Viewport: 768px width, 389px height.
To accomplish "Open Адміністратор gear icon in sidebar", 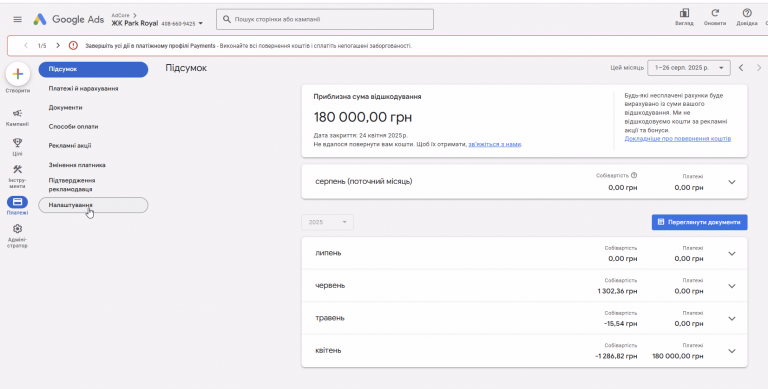I will coord(18,229).
